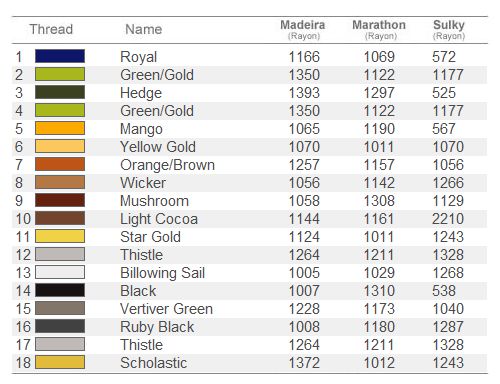Click the Ruby Black thread name

[x=157, y=327]
